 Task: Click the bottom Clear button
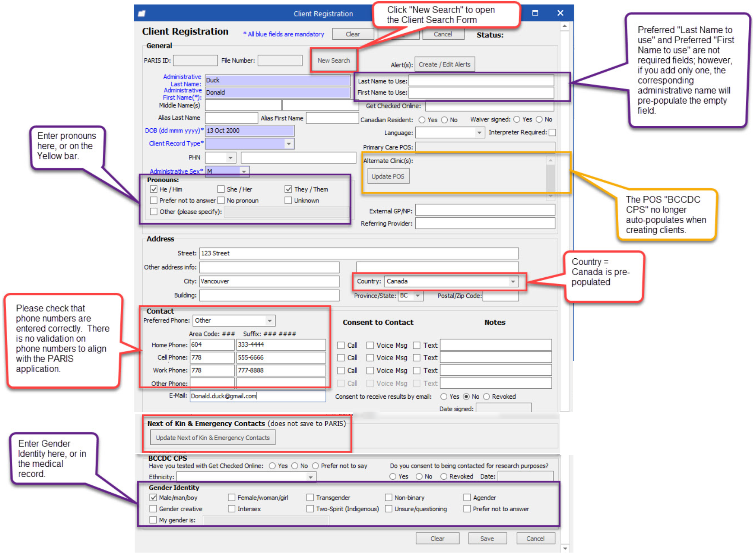(437, 538)
